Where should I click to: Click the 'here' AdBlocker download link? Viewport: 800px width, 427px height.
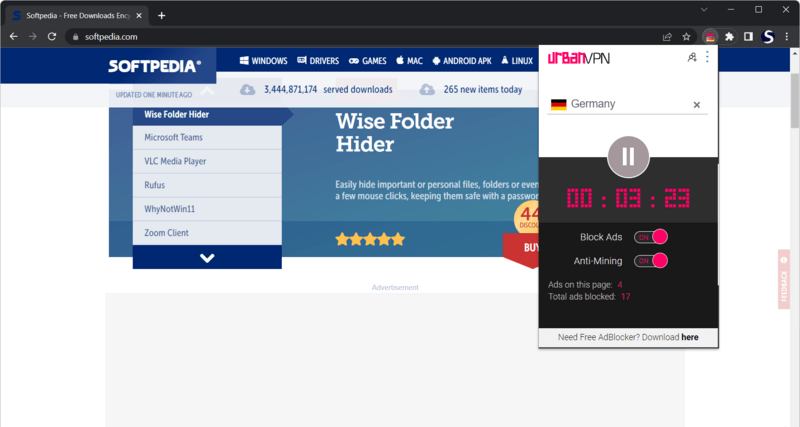click(690, 337)
